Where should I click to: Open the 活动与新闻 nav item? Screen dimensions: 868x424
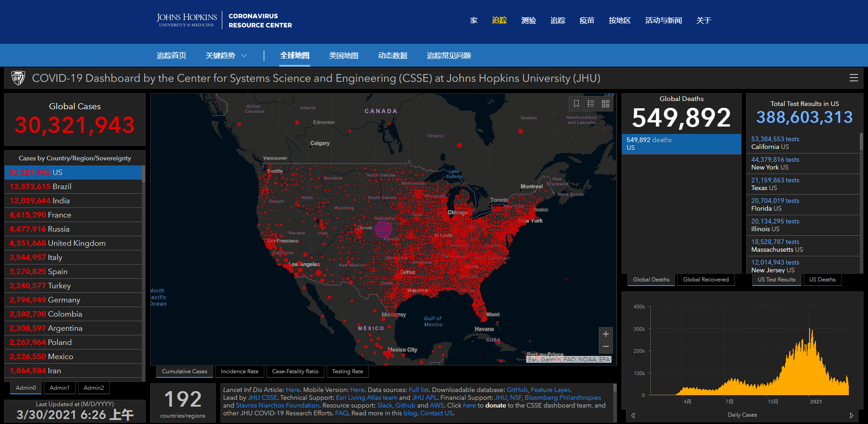(x=664, y=21)
